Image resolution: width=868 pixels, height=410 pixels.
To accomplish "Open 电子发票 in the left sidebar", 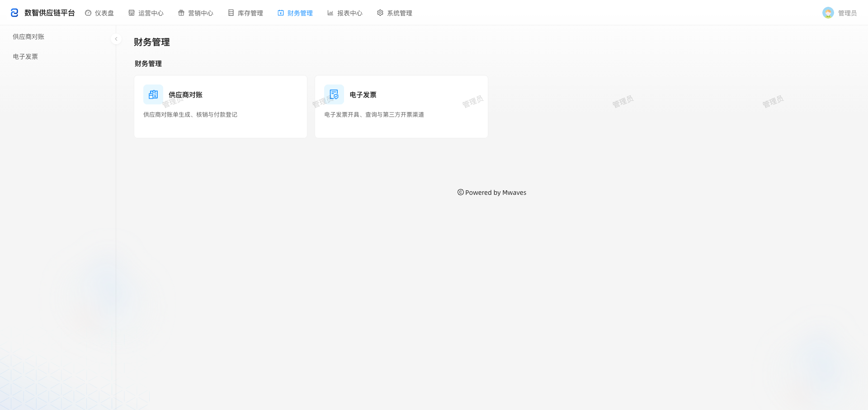I will click(25, 57).
